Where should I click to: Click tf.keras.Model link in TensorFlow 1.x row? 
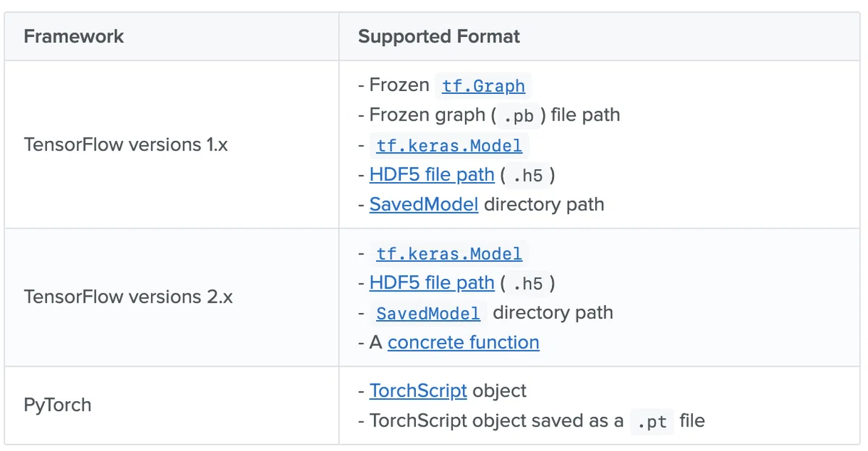point(449,145)
